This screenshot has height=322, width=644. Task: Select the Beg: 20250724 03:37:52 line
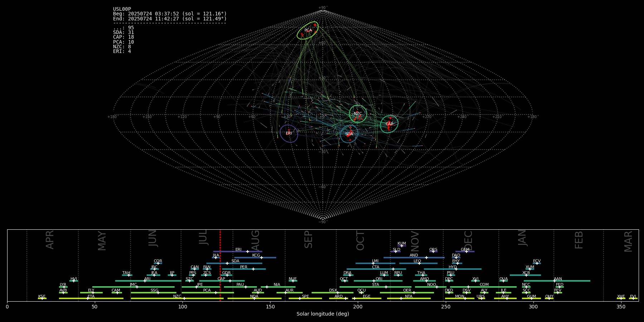click(170, 14)
